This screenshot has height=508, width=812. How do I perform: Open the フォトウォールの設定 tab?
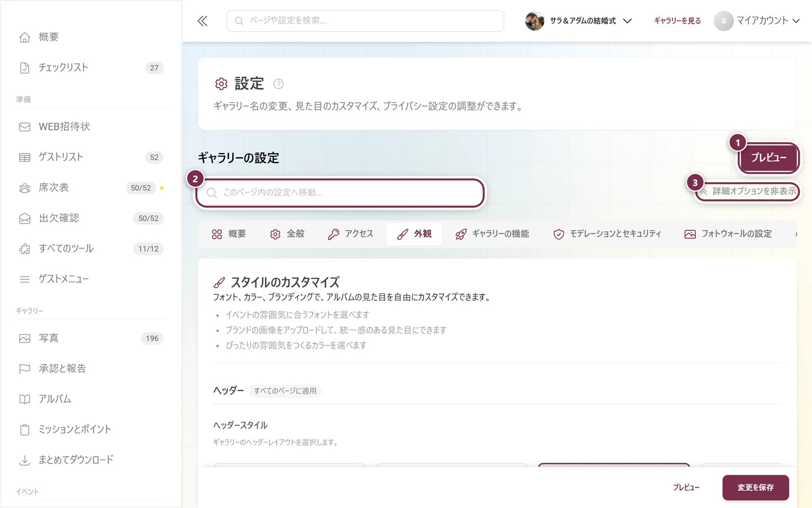(729, 234)
